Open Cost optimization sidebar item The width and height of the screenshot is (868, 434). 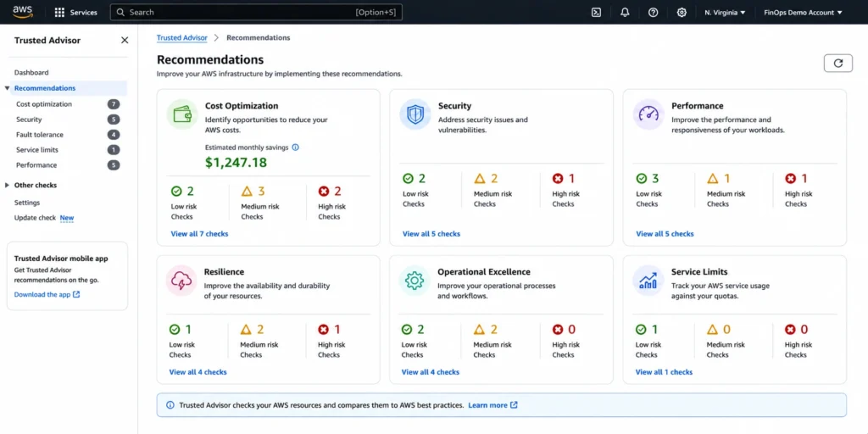pos(44,104)
